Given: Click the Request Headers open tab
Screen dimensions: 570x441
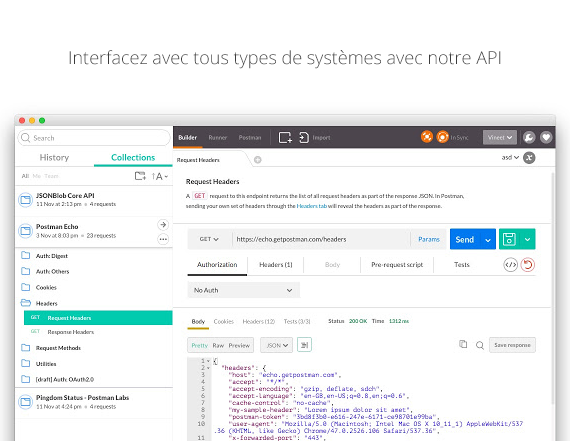Looking at the screenshot, I should click(x=211, y=160).
